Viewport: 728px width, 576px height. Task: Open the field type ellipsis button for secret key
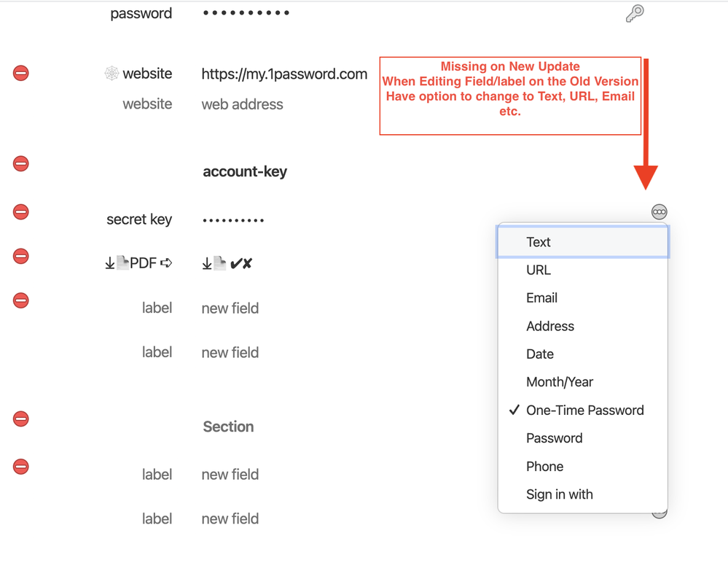click(659, 212)
